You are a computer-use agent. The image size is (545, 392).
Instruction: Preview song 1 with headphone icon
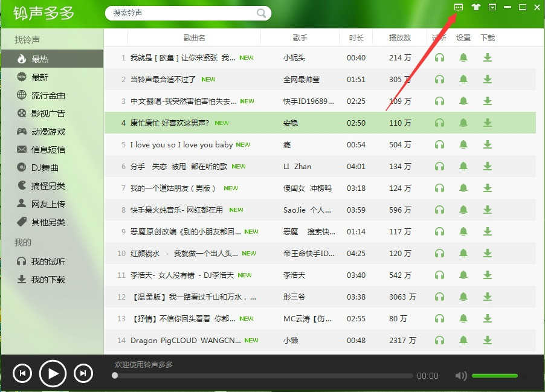[x=439, y=58]
